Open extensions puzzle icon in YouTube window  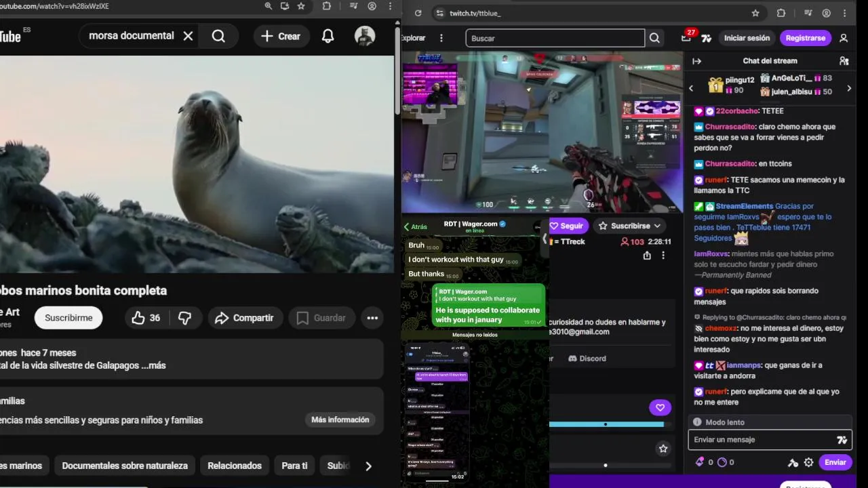(x=327, y=6)
